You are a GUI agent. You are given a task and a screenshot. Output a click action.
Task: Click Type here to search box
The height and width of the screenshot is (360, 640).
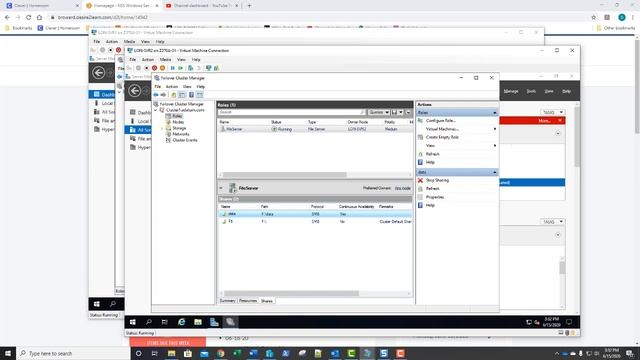[73, 353]
